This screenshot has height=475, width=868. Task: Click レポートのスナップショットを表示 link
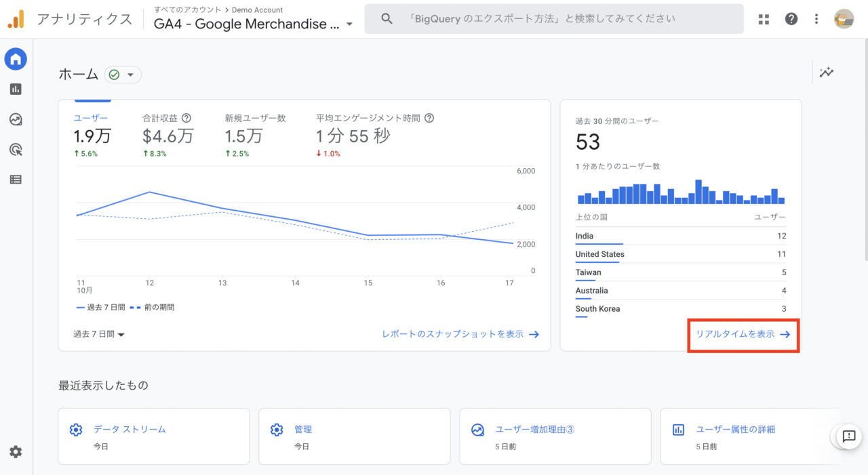[460, 334]
